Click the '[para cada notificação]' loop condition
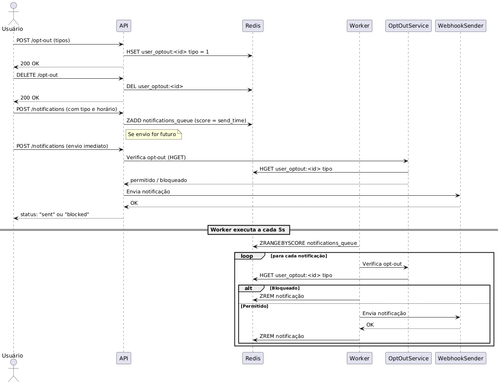 point(299,256)
